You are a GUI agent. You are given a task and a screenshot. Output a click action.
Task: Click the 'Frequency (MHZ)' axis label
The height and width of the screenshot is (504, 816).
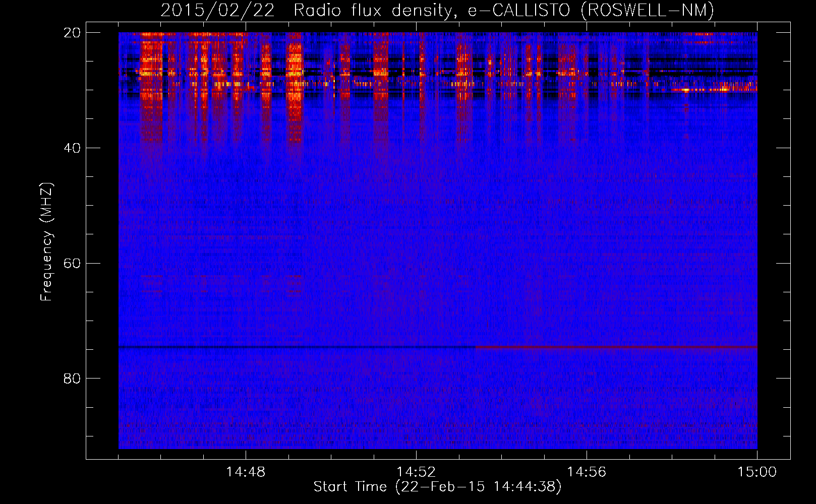46,242
